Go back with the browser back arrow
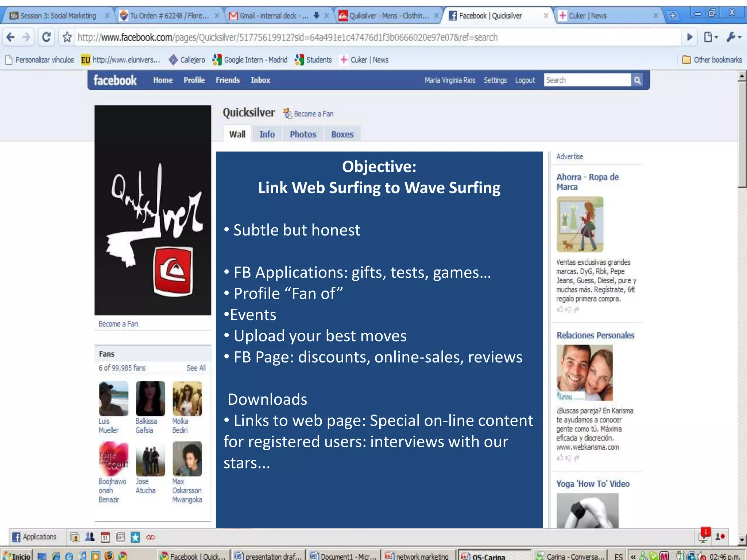Screen dimensions: 747x560 click(x=11, y=37)
